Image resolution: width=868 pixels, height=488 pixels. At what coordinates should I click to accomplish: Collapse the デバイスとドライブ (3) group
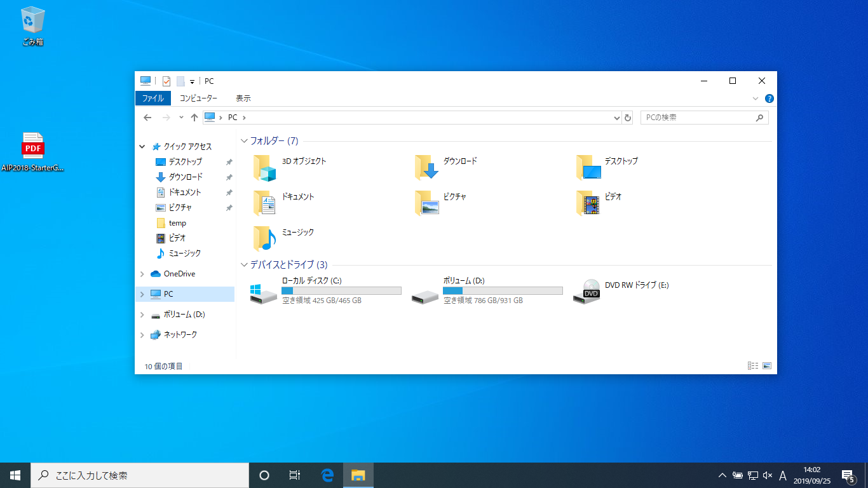(x=244, y=265)
